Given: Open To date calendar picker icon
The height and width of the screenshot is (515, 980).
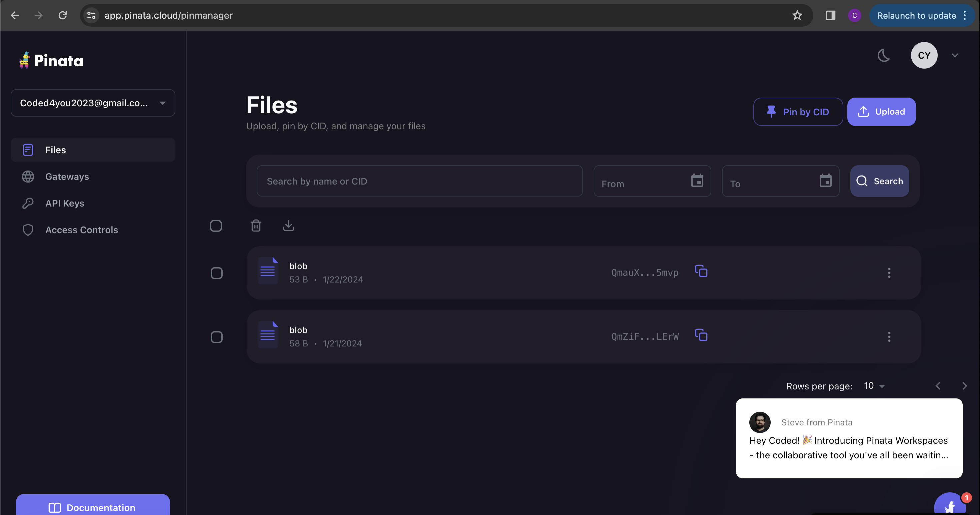Looking at the screenshot, I should click(x=825, y=181).
